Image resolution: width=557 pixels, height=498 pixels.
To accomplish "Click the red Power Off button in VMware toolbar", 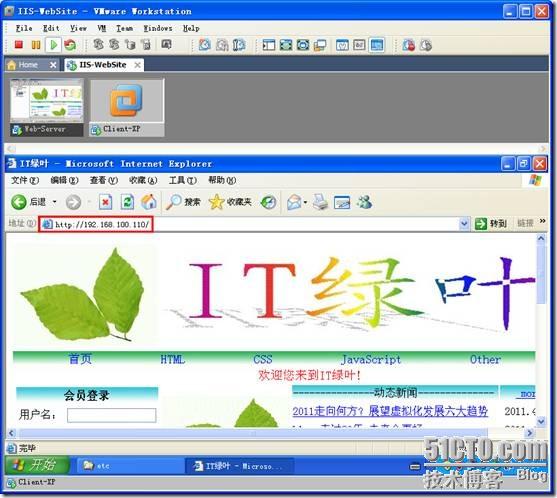I will [x=19, y=45].
